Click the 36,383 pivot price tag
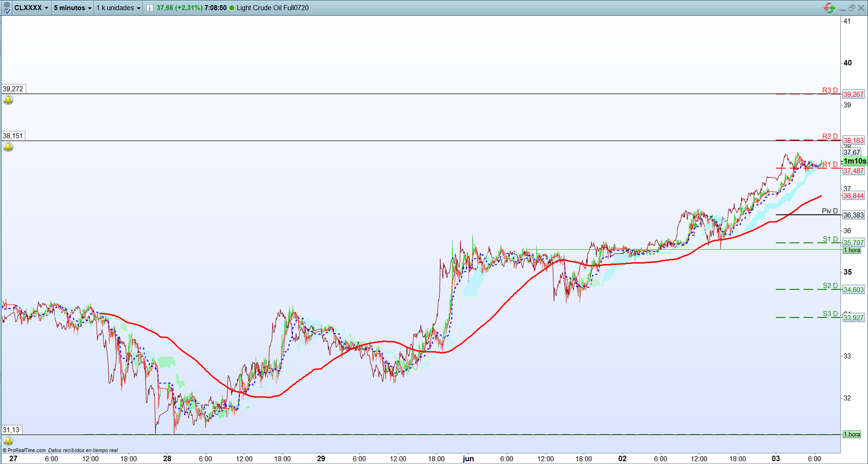This screenshot has width=868, height=464. [854, 215]
